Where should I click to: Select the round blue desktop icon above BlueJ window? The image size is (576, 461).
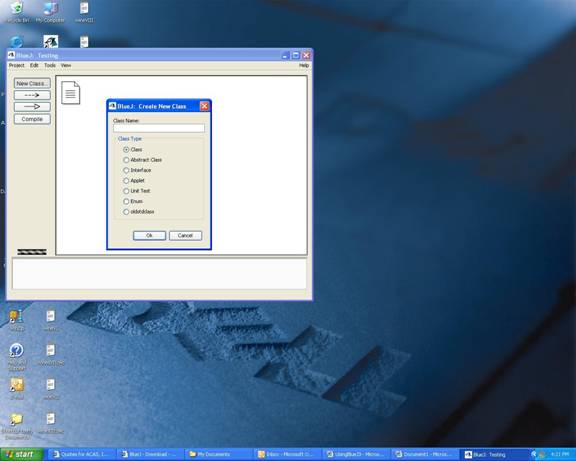16,42
